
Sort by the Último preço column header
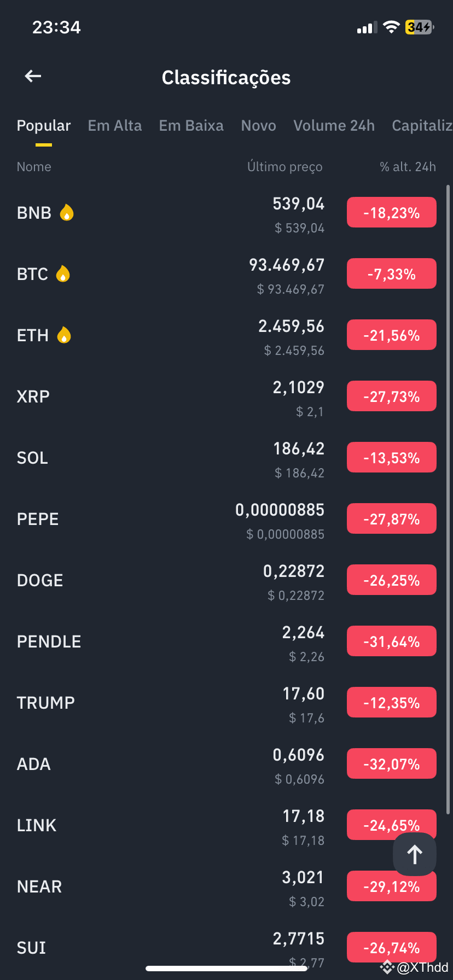[285, 167]
